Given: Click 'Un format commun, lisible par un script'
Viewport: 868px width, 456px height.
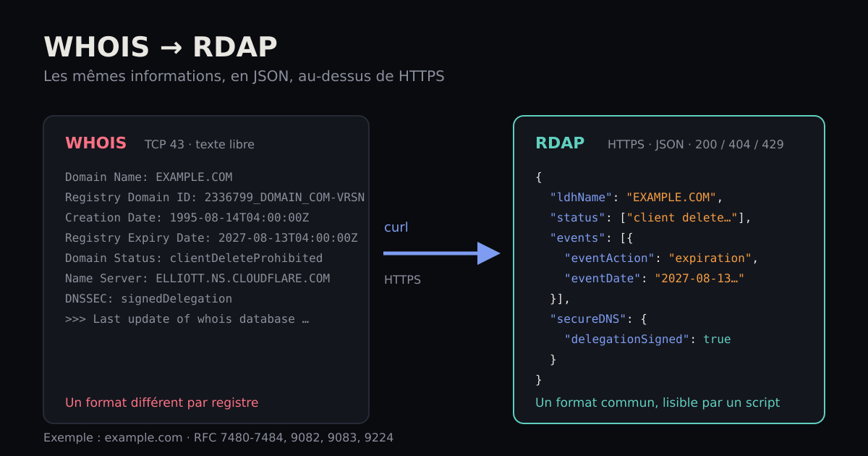Looking at the screenshot, I should pos(658,402).
